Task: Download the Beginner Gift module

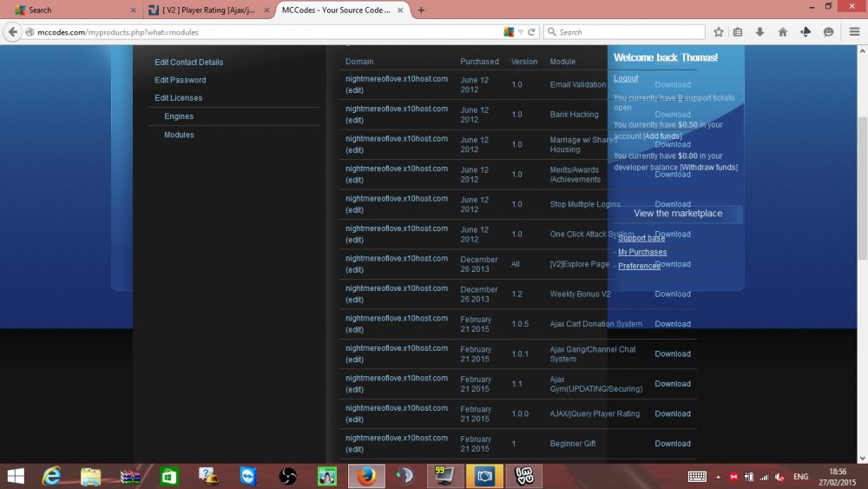Action: 673,444
